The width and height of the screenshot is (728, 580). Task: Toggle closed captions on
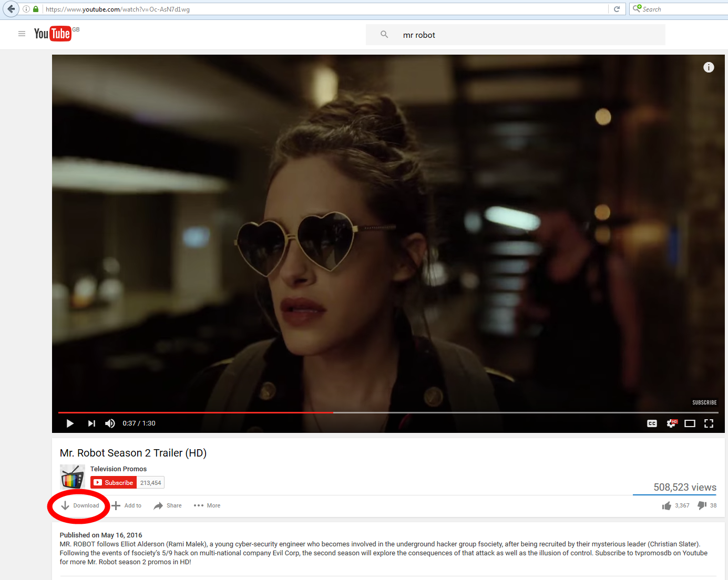point(652,423)
